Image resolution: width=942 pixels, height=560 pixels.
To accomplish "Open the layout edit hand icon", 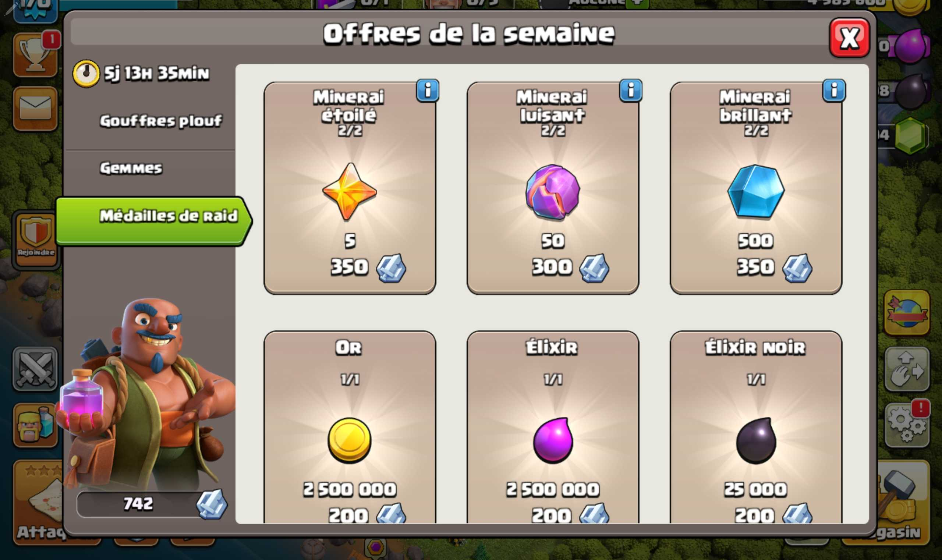I will (907, 369).
